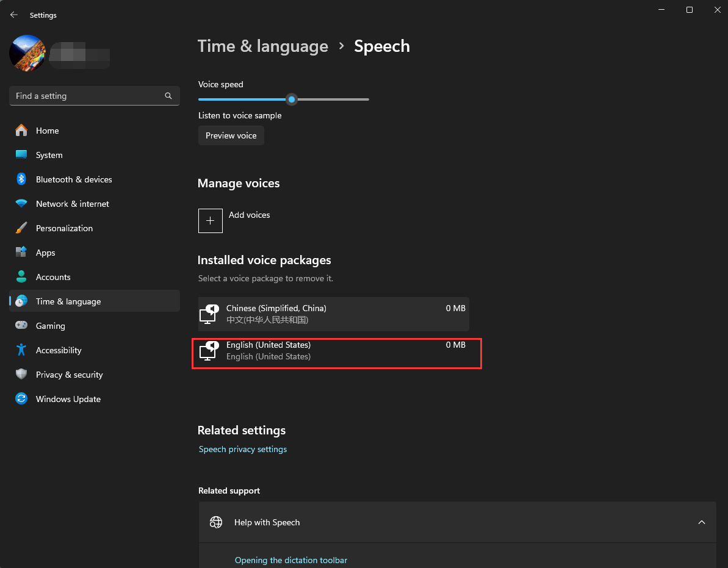728x568 pixels.
Task: Click the Help with Speech title
Action: pos(267,522)
